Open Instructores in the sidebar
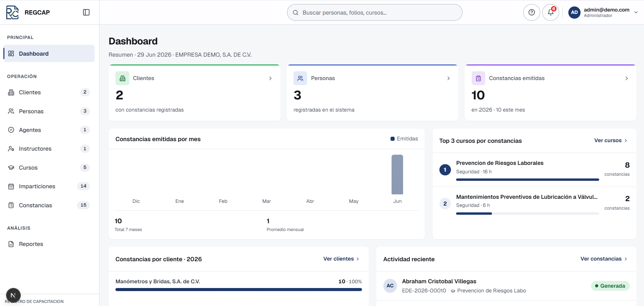The width and height of the screenshot is (644, 306). [x=49, y=149]
